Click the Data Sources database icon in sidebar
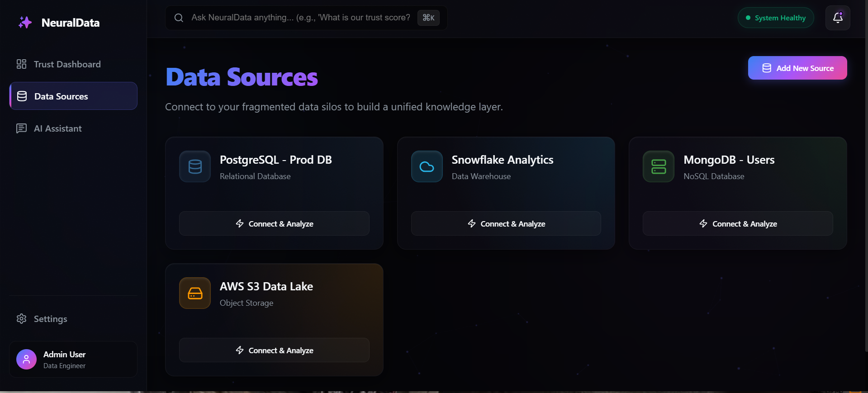The image size is (868, 393). tap(22, 96)
